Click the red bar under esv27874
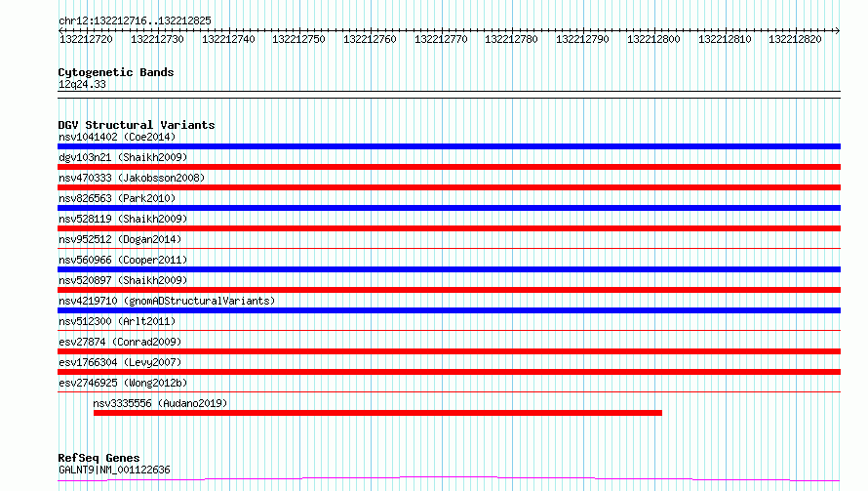The image size is (868, 491). coord(449,351)
